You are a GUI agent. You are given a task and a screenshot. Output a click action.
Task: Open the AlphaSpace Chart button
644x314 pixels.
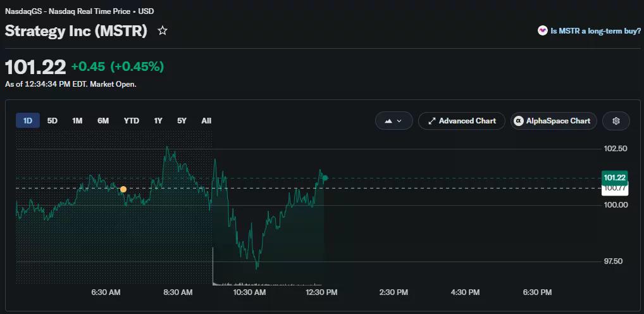[x=554, y=121]
